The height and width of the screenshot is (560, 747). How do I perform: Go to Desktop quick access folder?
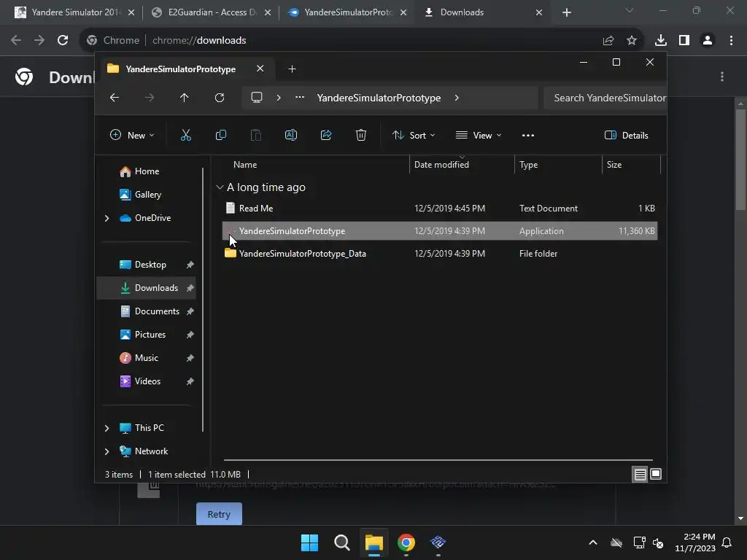pyautogui.click(x=150, y=265)
